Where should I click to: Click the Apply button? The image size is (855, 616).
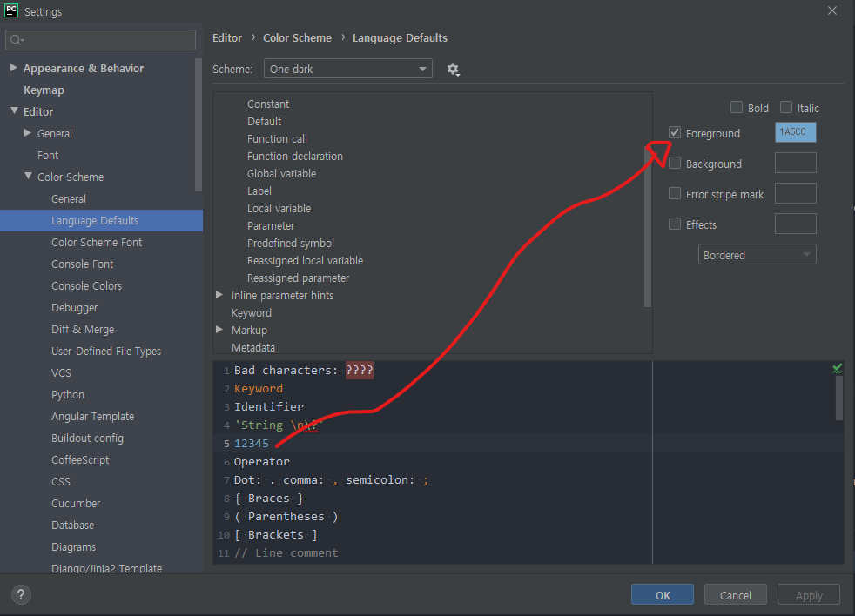[809, 595]
